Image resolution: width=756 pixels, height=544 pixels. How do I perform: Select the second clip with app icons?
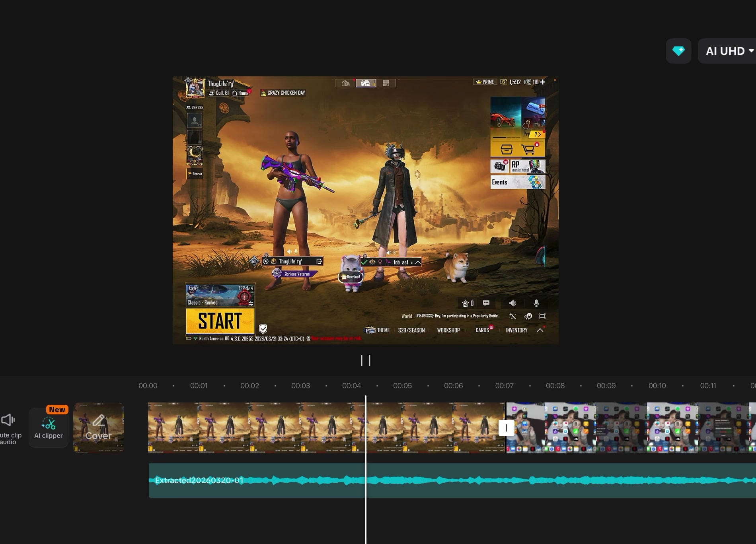click(631, 427)
